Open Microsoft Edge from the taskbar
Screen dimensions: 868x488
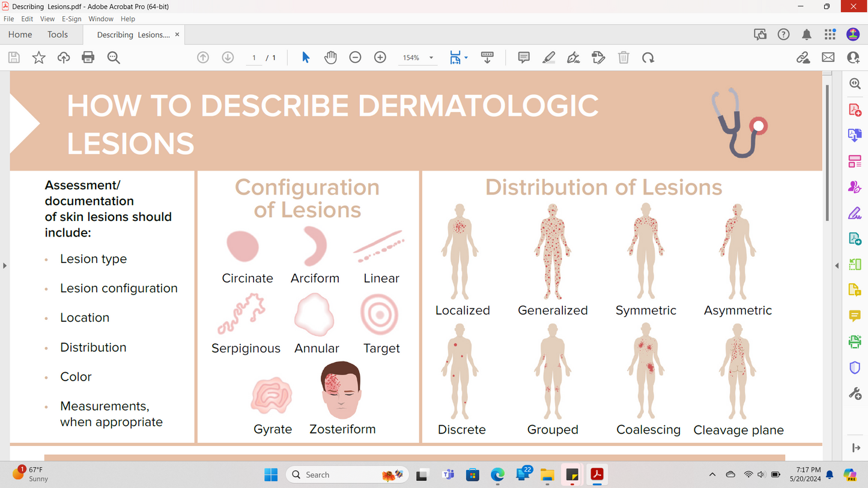(497, 475)
